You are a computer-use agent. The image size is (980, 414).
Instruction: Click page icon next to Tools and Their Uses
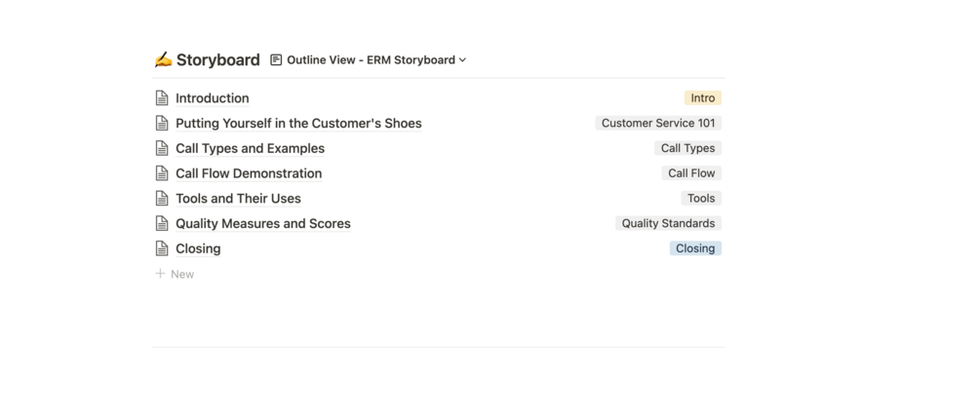click(162, 199)
